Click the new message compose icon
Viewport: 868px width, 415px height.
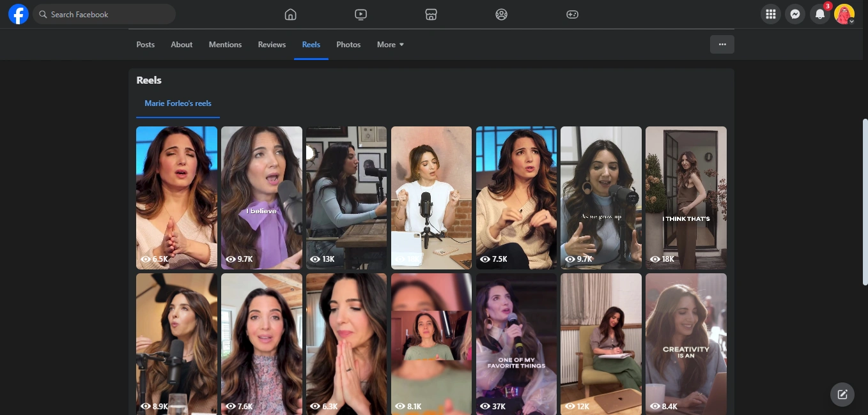(x=842, y=394)
